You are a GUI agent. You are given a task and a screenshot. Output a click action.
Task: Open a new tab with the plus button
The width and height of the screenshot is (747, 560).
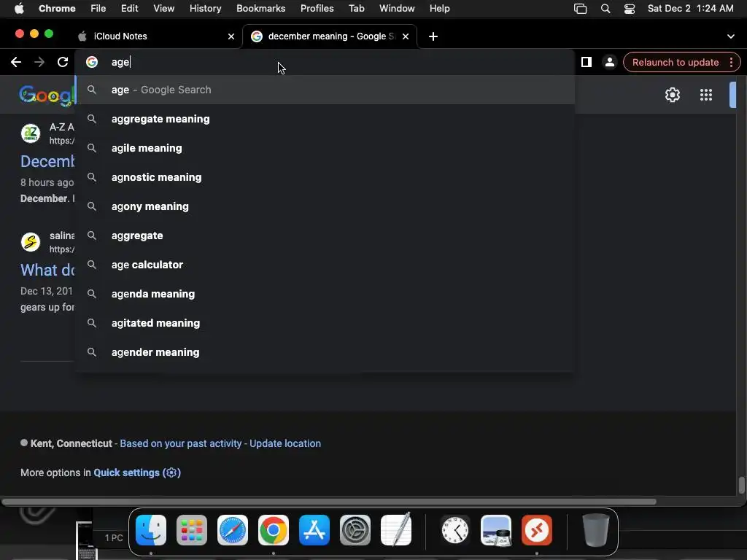(433, 36)
